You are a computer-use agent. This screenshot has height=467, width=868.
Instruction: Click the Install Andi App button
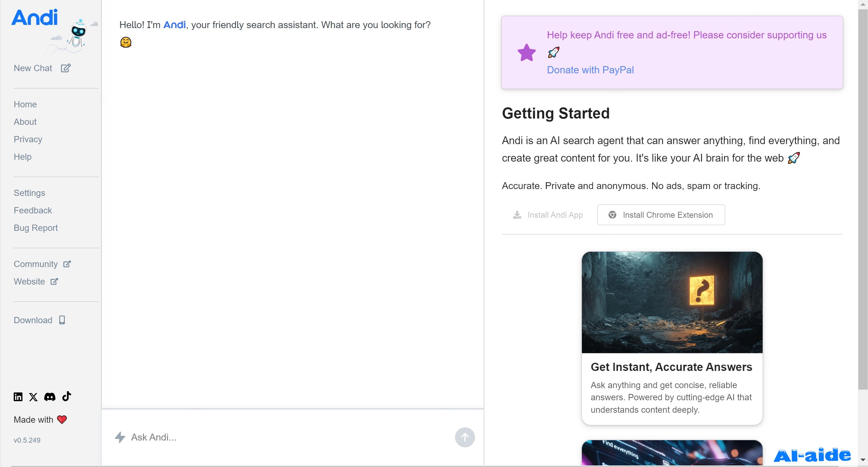coord(548,215)
